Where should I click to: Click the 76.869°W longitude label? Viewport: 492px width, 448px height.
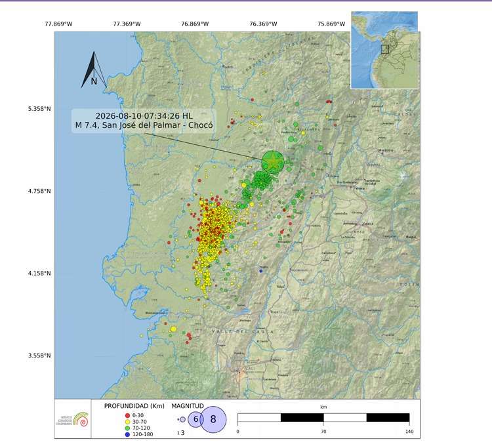click(195, 24)
